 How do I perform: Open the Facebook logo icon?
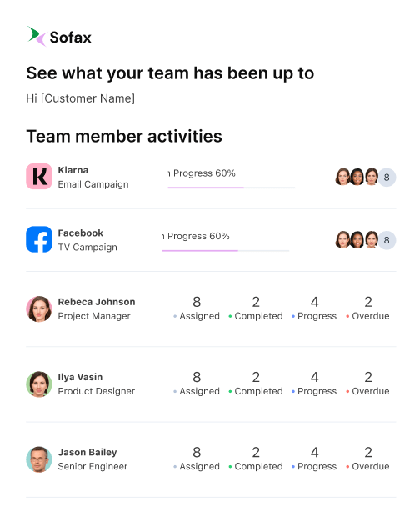[x=39, y=239]
